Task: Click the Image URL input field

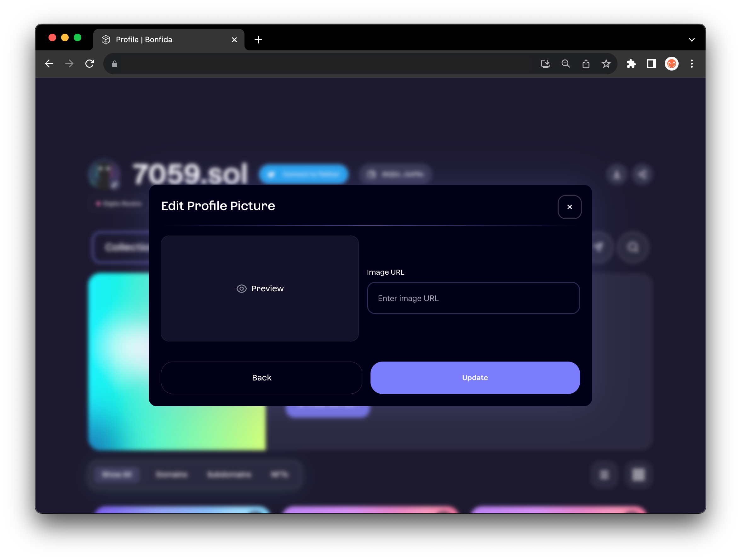Action: 473,298
